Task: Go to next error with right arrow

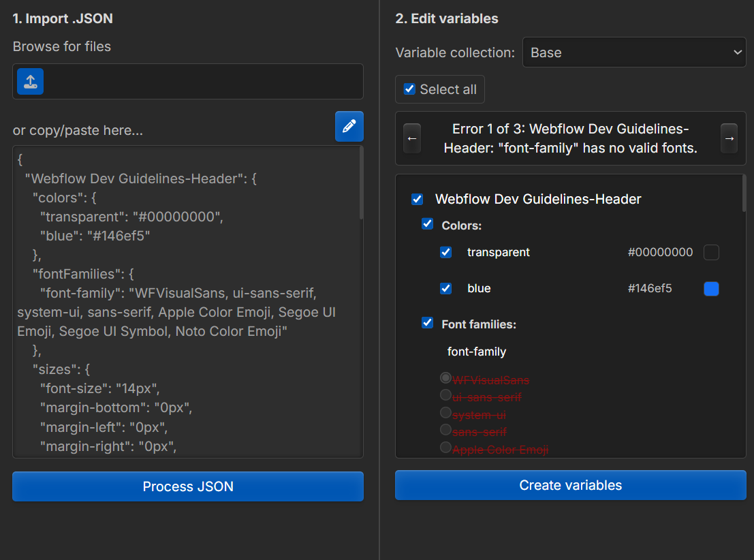Action: [729, 138]
